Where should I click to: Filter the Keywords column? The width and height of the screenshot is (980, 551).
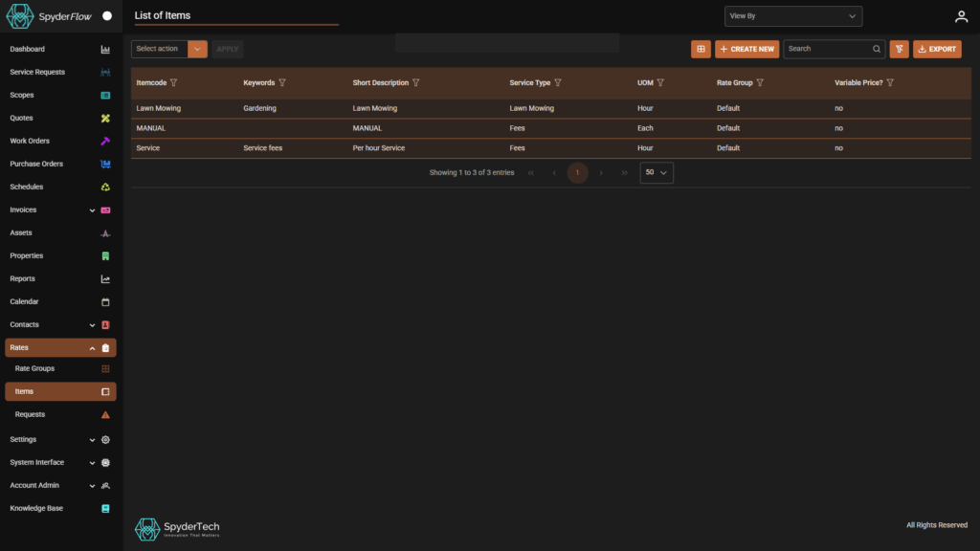pos(282,83)
